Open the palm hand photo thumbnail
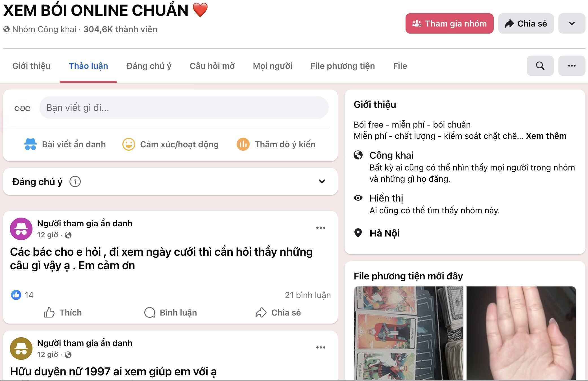 tap(521, 333)
